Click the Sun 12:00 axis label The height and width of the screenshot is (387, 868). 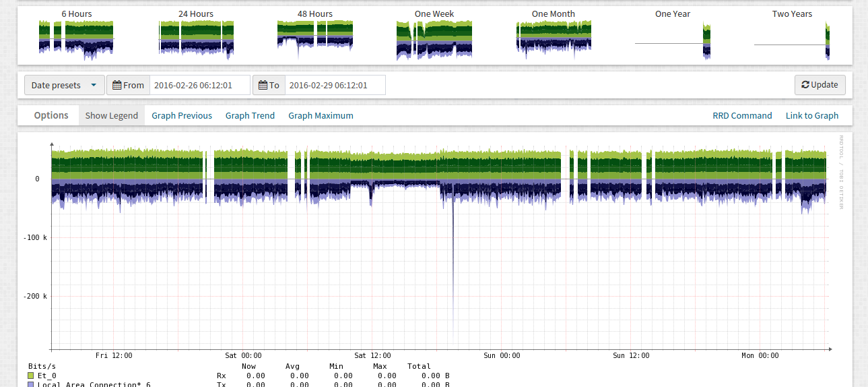pyautogui.click(x=631, y=355)
